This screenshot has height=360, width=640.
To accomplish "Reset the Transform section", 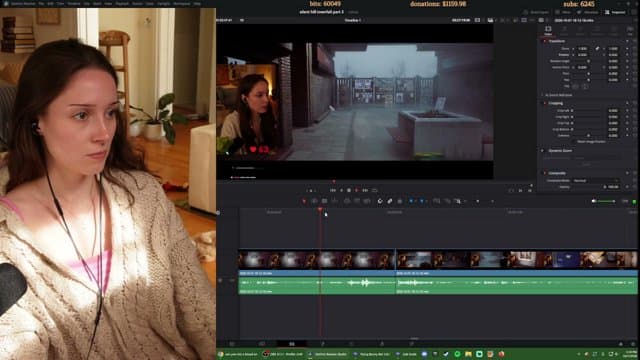I will 636,41.
